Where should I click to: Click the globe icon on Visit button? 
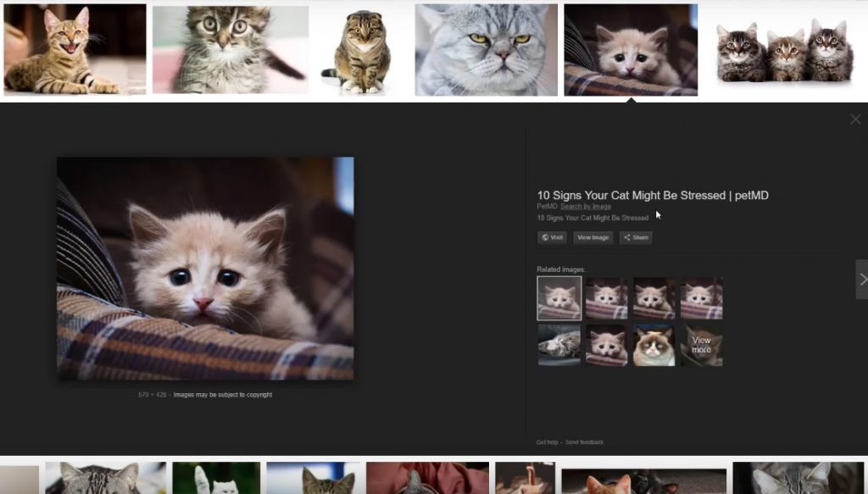(545, 237)
